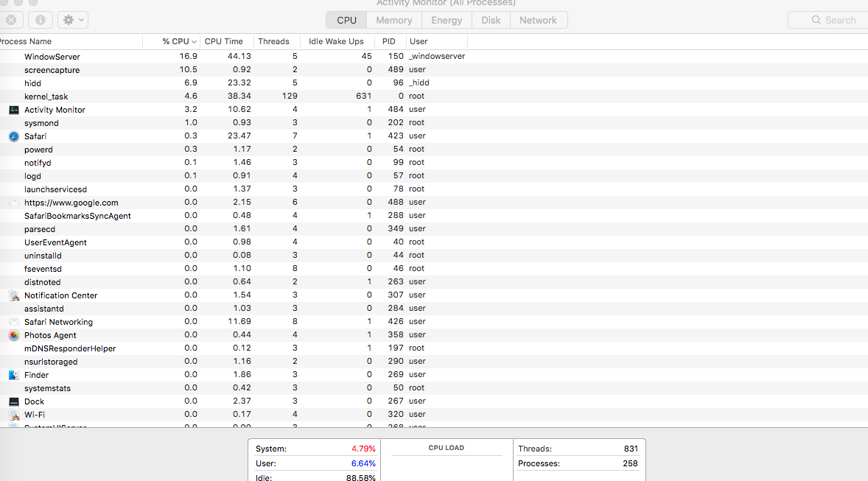Screen dimensions: 868x481
Task: Select the sysmond process row
Action: click(434, 123)
